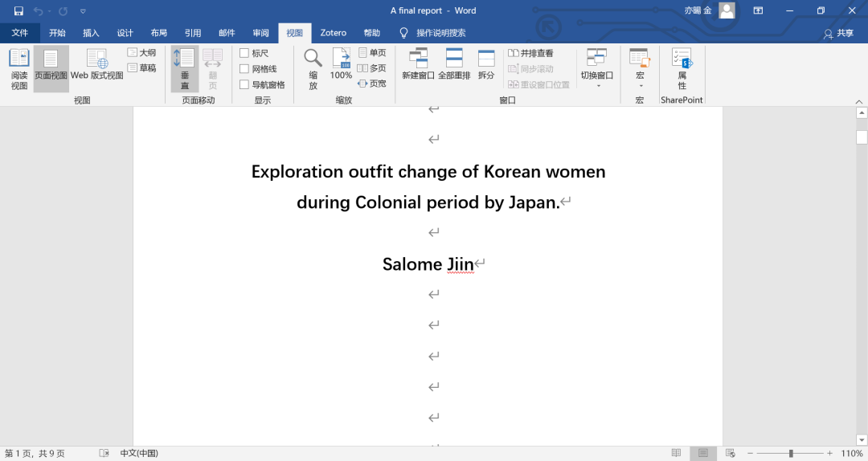Screen dimensions: 868x461
Task: Switch to the 引用 (References) tab
Action: (x=193, y=33)
